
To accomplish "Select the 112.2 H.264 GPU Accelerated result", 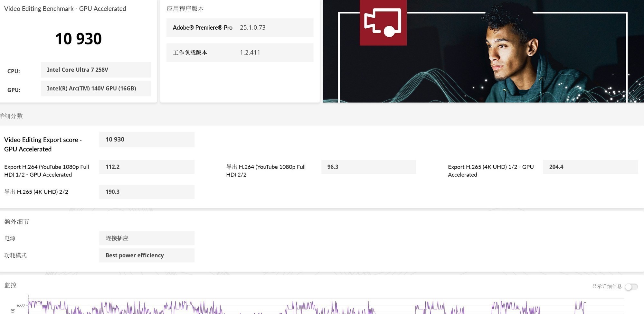I will tap(147, 167).
